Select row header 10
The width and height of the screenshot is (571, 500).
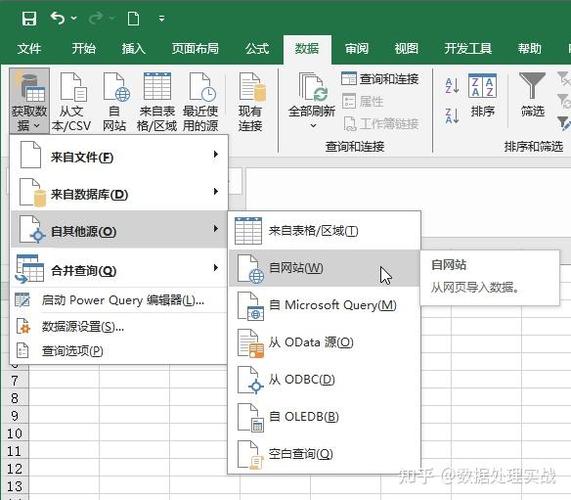click(15, 434)
